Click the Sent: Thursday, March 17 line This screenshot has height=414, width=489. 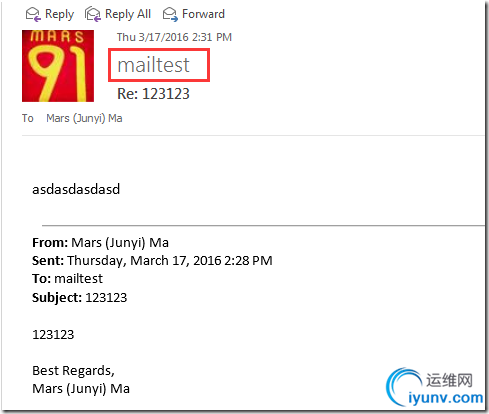coord(152,261)
